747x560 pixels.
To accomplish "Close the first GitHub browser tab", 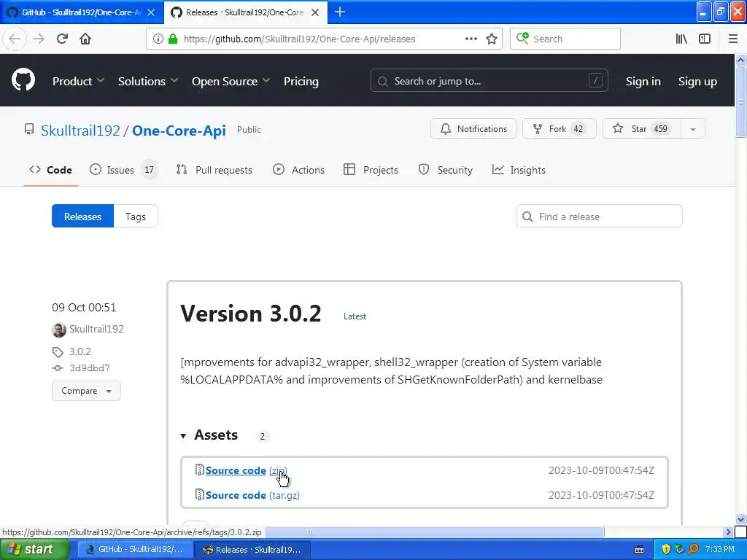I will [150, 12].
